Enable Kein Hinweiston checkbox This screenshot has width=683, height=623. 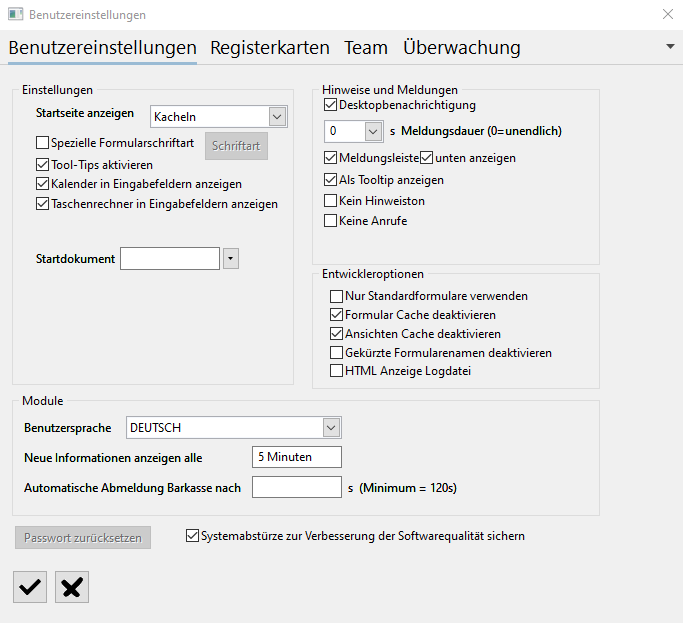click(330, 200)
